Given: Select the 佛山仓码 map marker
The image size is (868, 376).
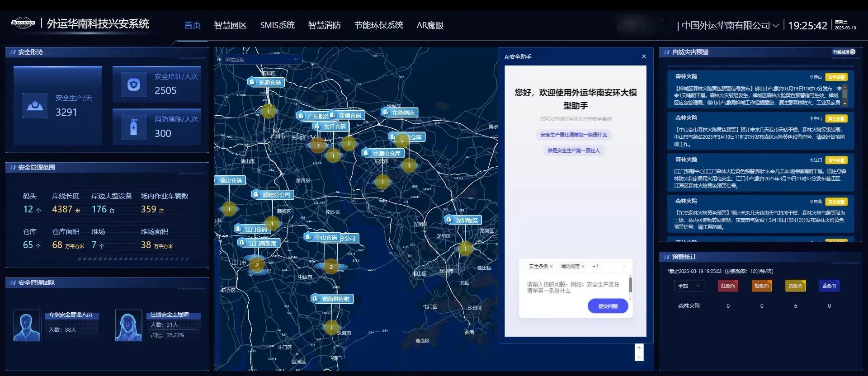Looking at the screenshot, I should click(x=230, y=180).
